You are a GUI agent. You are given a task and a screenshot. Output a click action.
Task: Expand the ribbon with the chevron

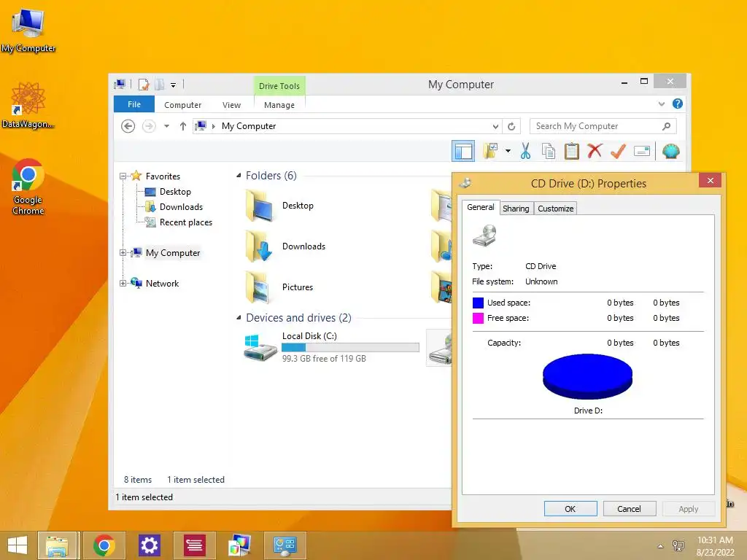[x=662, y=104]
